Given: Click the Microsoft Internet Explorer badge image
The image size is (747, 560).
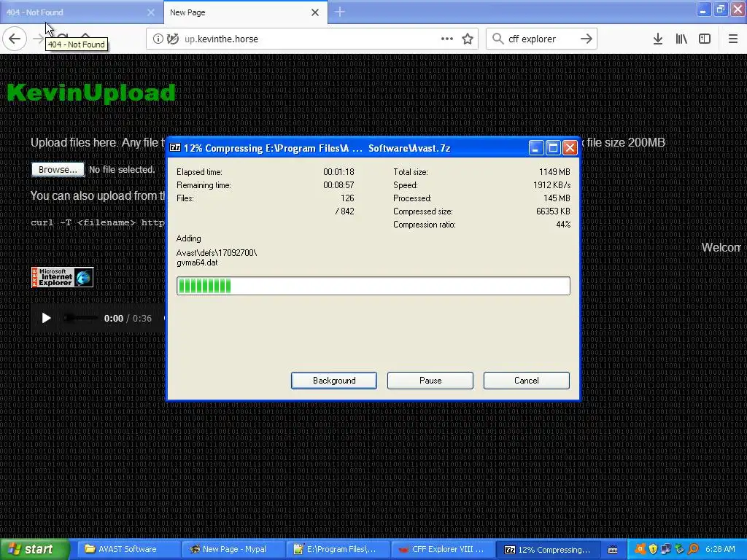Looking at the screenshot, I should pyautogui.click(x=62, y=277).
